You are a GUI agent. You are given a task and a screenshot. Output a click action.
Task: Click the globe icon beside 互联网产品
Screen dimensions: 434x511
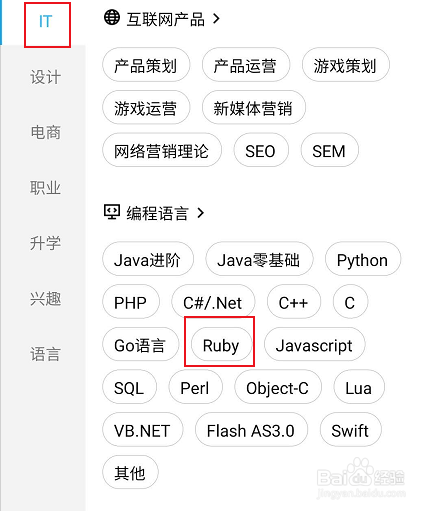[x=112, y=17]
